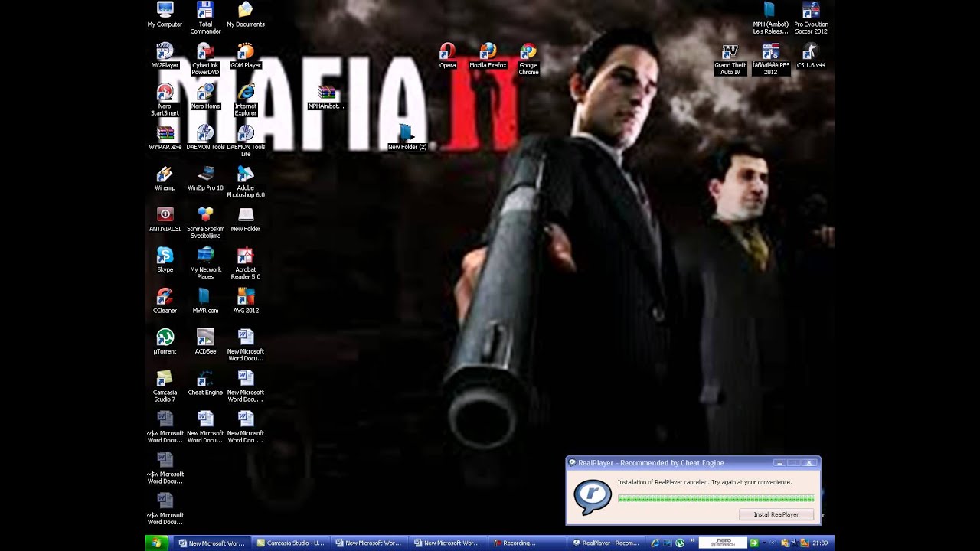
Task: Open Camtasia Studio 7 icon
Action: coord(165,386)
